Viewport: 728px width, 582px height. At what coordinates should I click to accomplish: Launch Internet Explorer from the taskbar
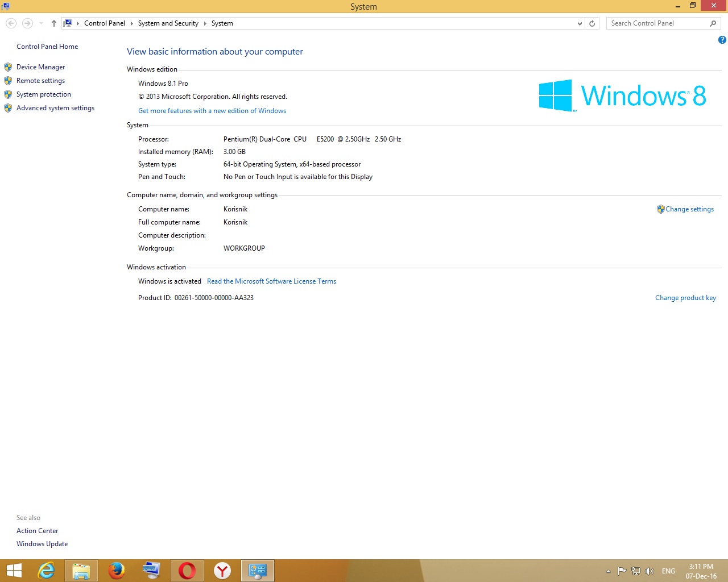45,571
